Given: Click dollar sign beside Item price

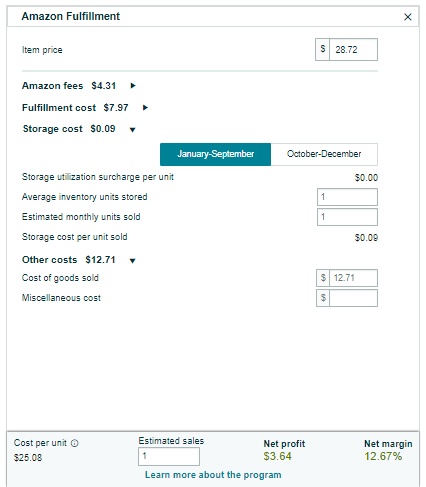Looking at the screenshot, I should tap(322, 49).
